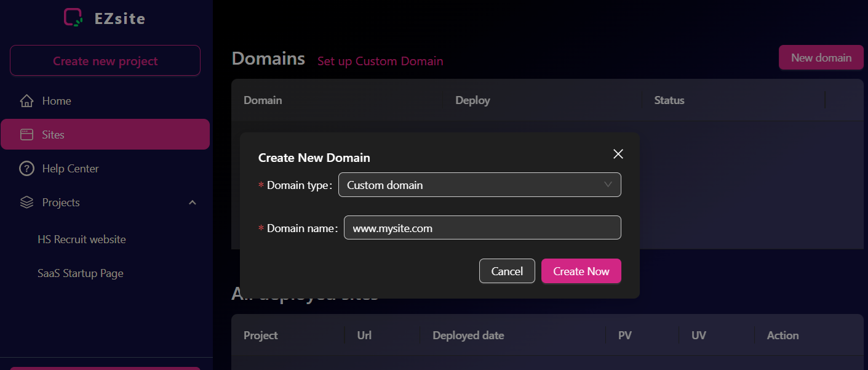Open the Domain type dropdown

(x=479, y=185)
